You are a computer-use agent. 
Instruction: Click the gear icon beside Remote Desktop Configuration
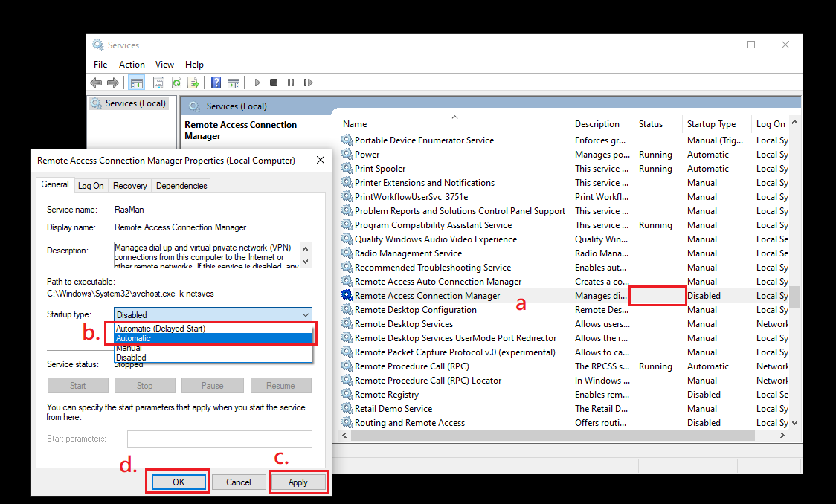(347, 309)
